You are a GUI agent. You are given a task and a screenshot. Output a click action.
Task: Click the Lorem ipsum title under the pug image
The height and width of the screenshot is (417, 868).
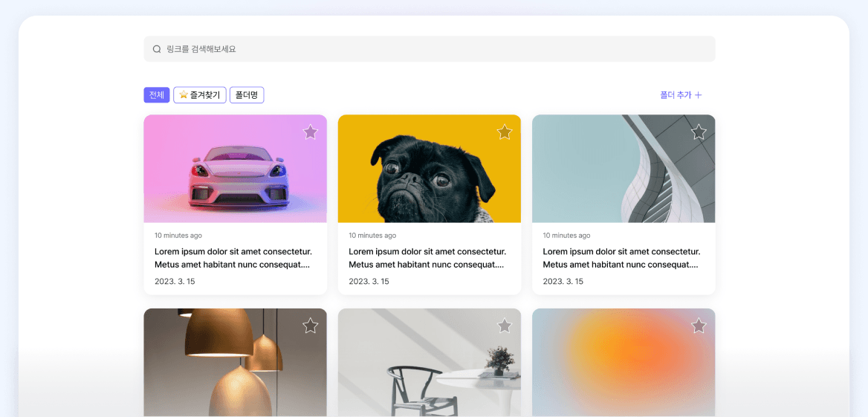click(427, 258)
